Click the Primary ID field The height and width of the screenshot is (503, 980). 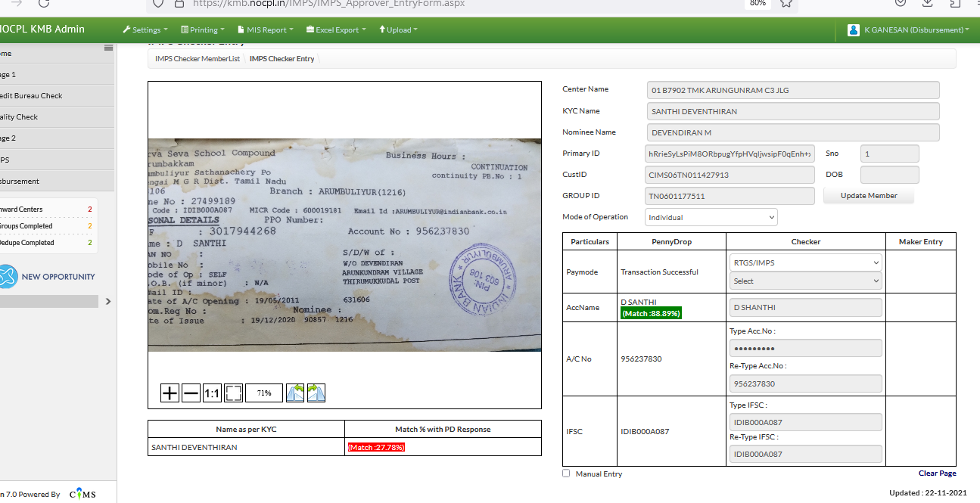coord(730,154)
